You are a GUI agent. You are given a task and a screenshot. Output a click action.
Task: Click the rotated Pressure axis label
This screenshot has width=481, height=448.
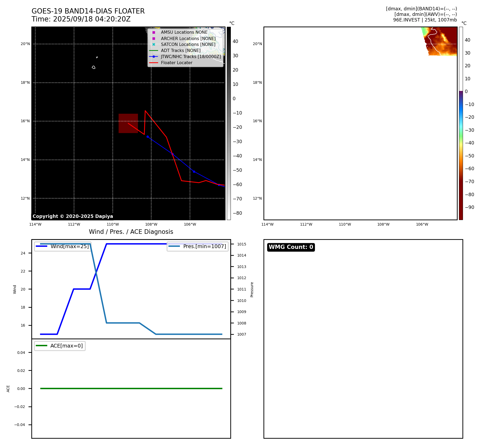[x=252, y=289]
